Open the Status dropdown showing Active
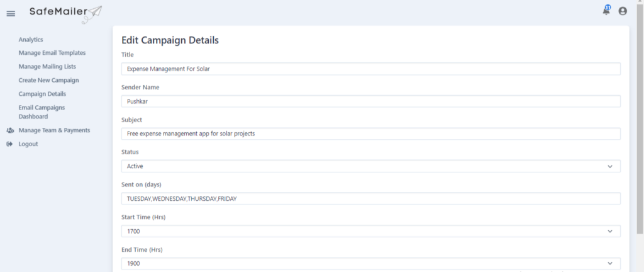The image size is (644, 272). [x=371, y=166]
